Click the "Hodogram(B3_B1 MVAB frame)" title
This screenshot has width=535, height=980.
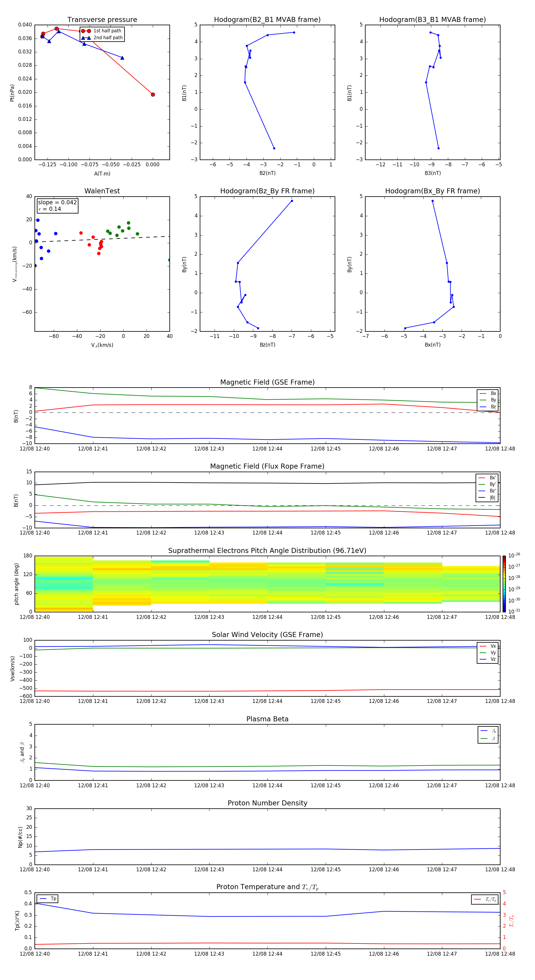(432, 20)
